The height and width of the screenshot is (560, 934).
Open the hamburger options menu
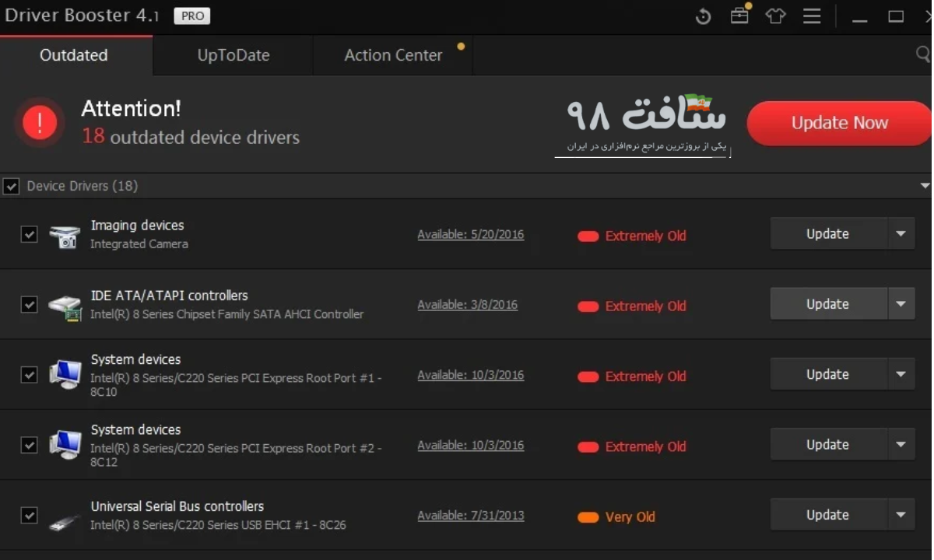[x=812, y=16]
